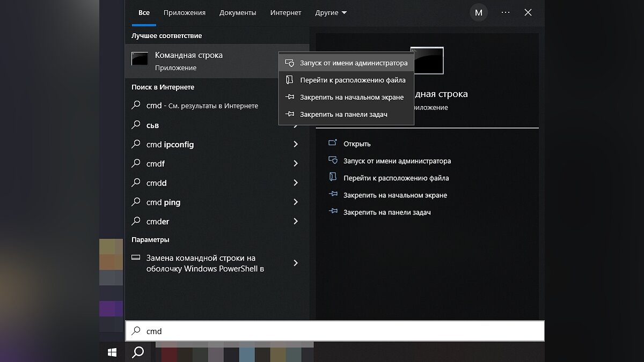Click the M user account avatar
Screen dimensions: 644x362
click(479, 12)
